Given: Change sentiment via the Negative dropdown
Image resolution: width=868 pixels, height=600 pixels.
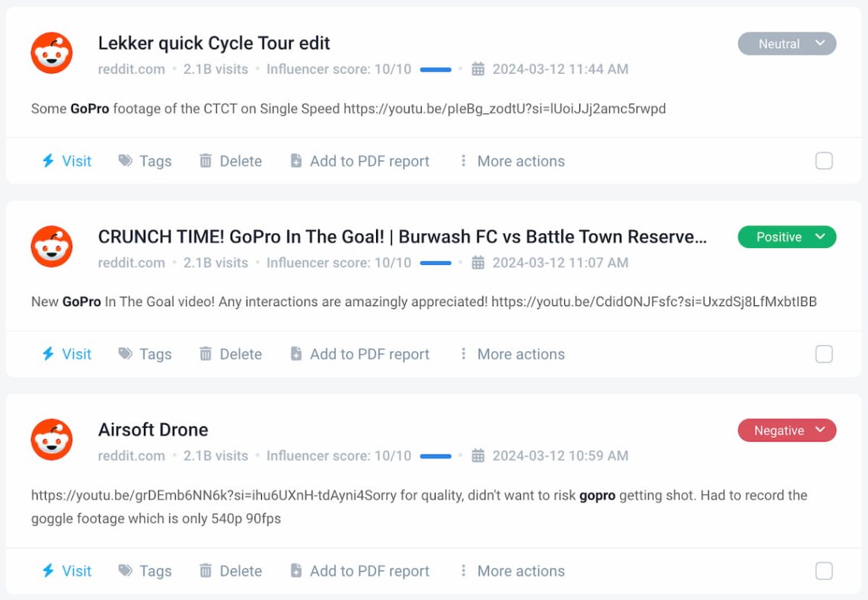Looking at the screenshot, I should (x=787, y=430).
